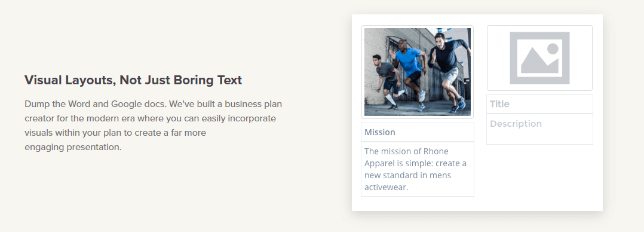Click the runner in the dark long-sleeve top
This screenshot has width=644, height=232.
(x=449, y=70)
